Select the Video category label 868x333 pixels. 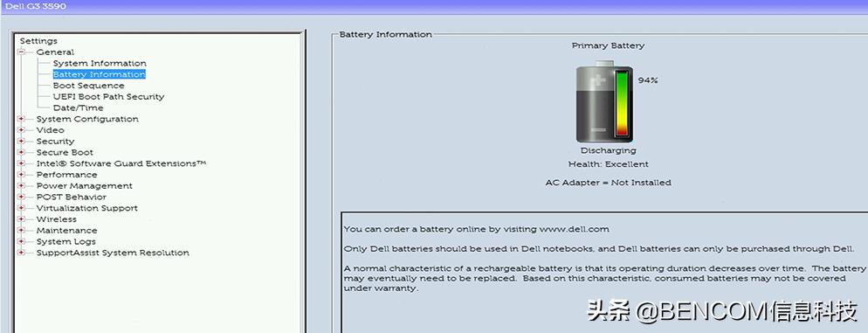(51, 129)
